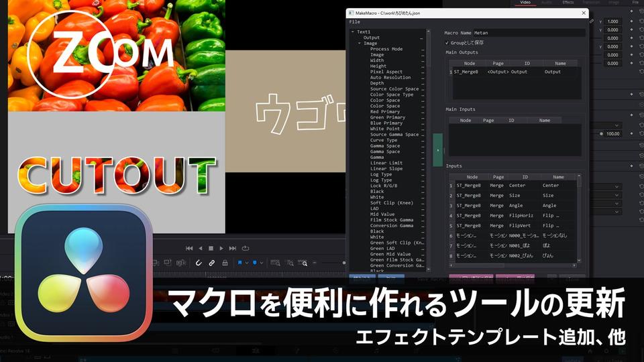Select Source Color Space in the tree

tap(394, 88)
